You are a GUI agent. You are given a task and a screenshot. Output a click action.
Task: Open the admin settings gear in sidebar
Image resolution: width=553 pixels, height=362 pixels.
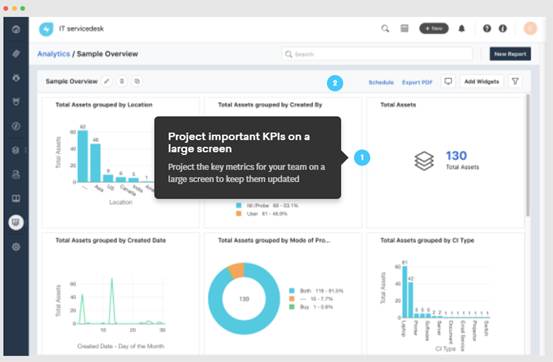pos(16,247)
